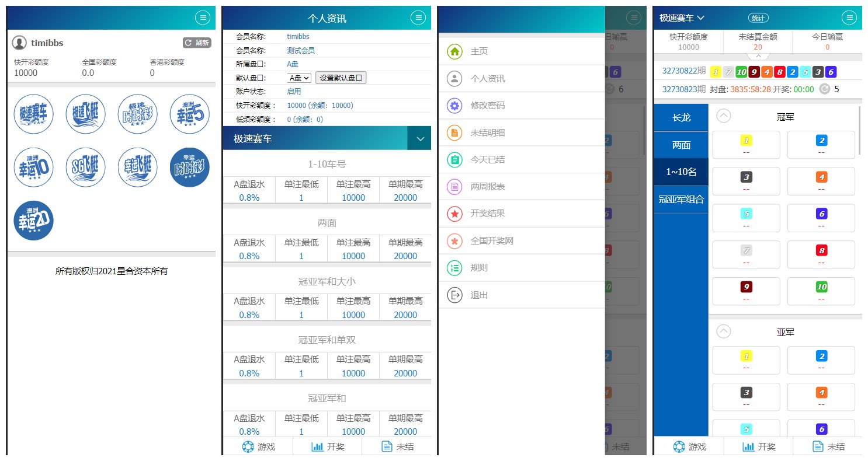This screenshot has width=868, height=461.
Task: Click the asterisk icon beside 全国开奖网
Action: (x=454, y=240)
